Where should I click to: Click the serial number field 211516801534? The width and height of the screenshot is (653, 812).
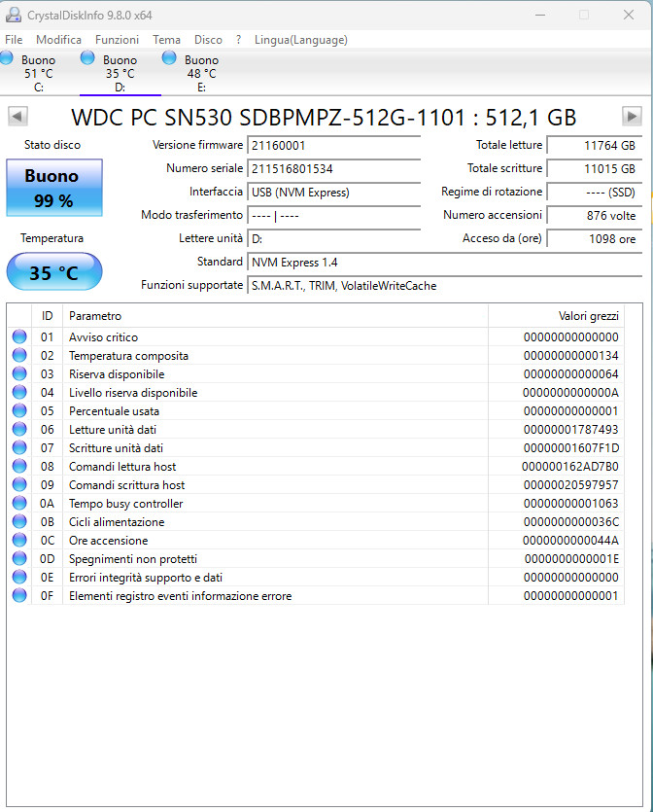click(x=333, y=169)
